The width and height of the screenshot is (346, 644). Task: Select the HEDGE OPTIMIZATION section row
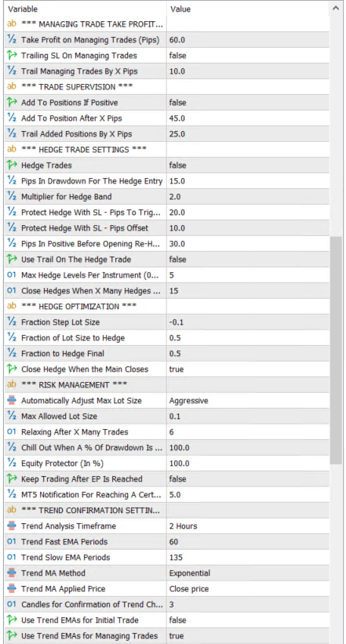[166, 307]
